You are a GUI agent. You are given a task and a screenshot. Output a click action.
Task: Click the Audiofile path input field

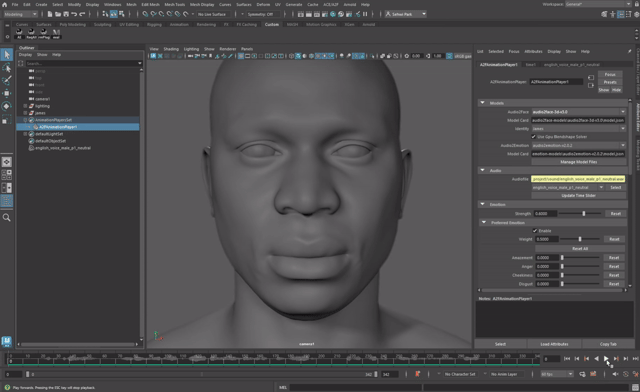pyautogui.click(x=578, y=179)
